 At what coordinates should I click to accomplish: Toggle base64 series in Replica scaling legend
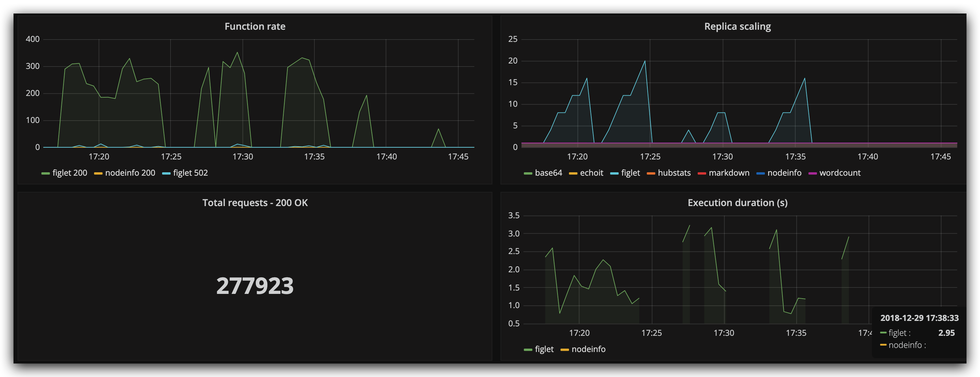coord(548,173)
